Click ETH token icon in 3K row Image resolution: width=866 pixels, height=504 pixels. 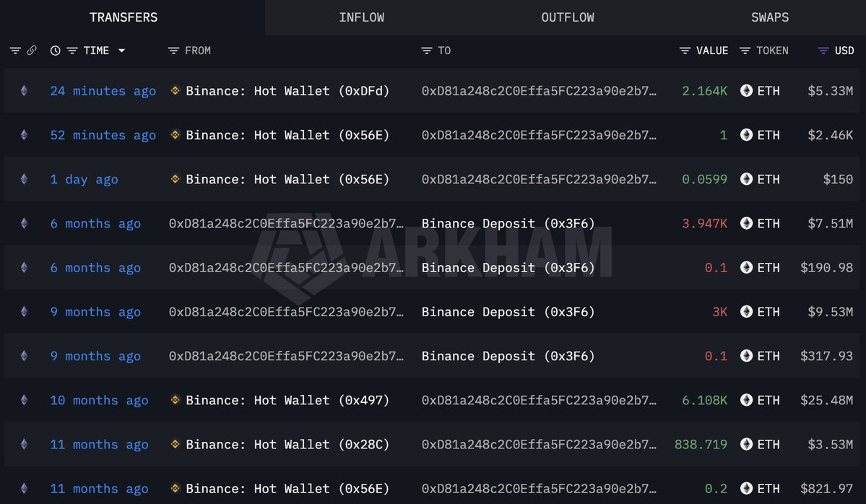click(746, 311)
